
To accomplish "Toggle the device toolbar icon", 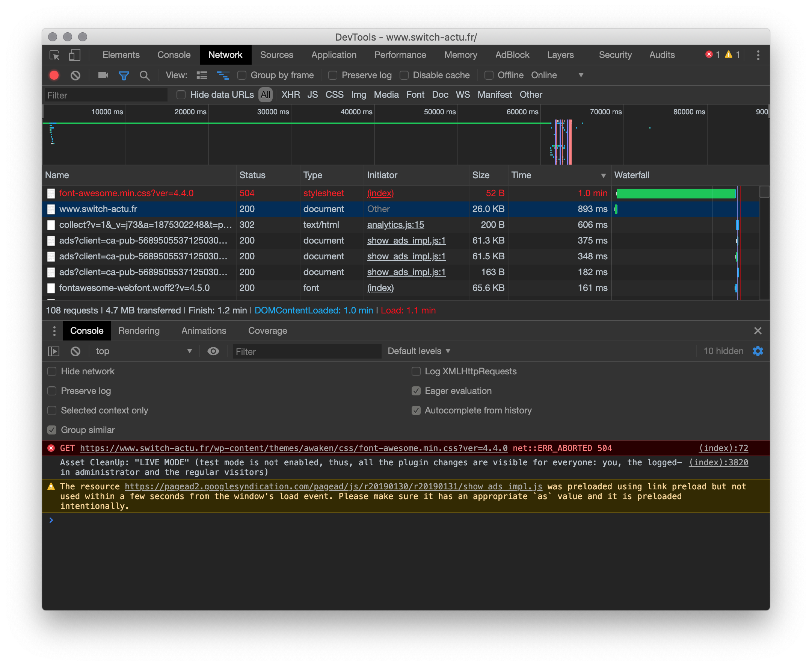I will 74,55.
